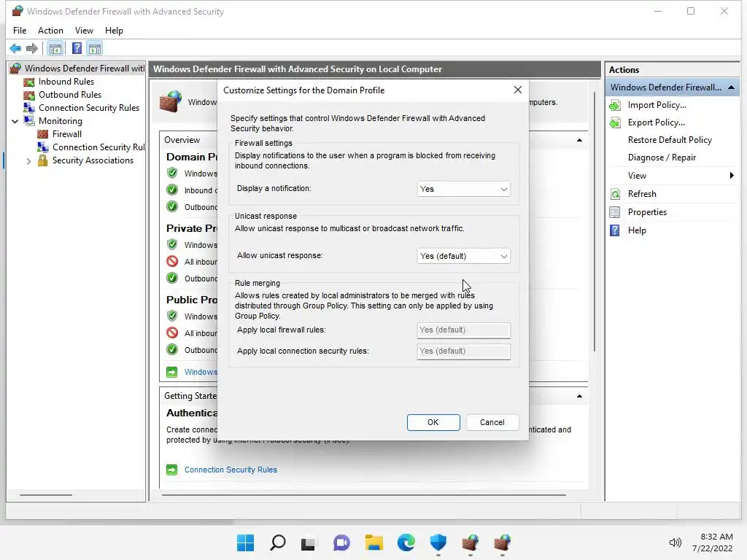The width and height of the screenshot is (747, 560).
Task: Open the Allow unicast response dropdown
Action: 463,256
